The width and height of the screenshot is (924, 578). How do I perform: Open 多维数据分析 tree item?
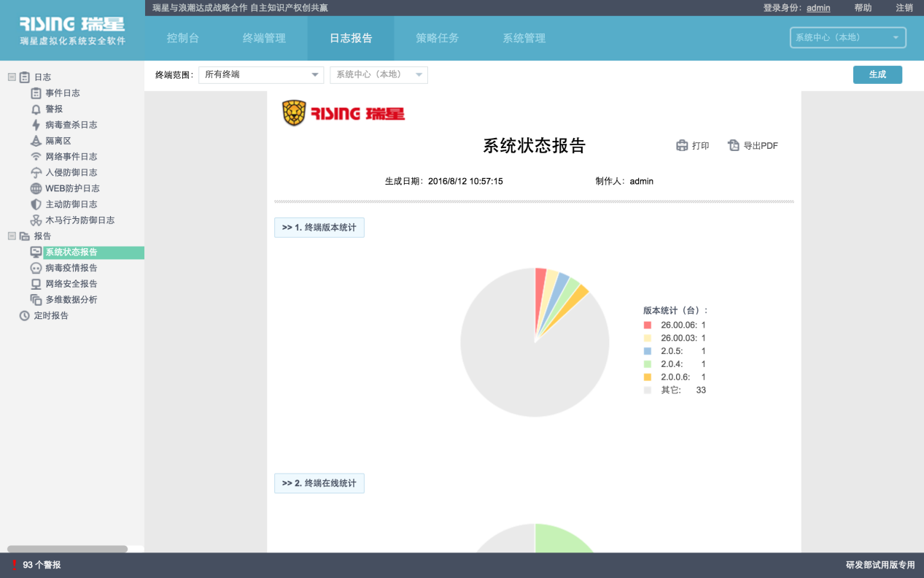71,300
